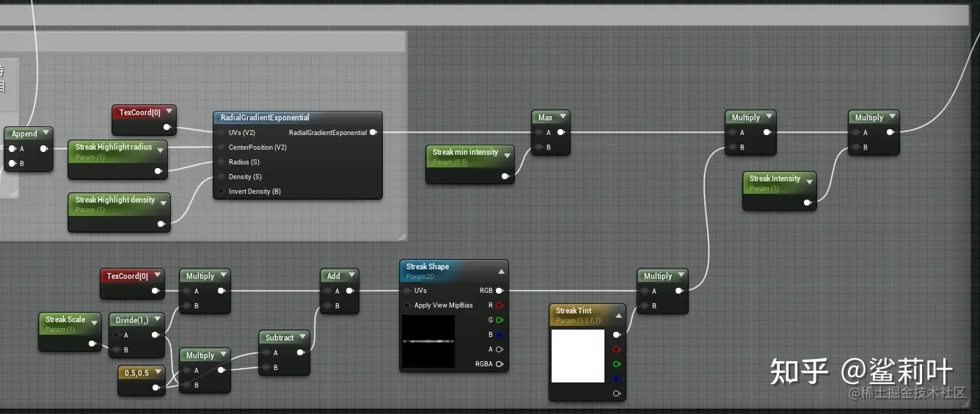Viewport: 980px width, 414px height.
Task: Click the RadialGradientExponential UVs (V2) input pin
Action: point(222,133)
